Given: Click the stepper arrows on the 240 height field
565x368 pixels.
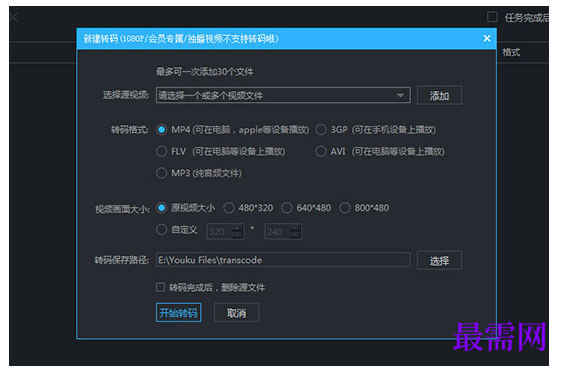Looking at the screenshot, I should click(x=295, y=231).
